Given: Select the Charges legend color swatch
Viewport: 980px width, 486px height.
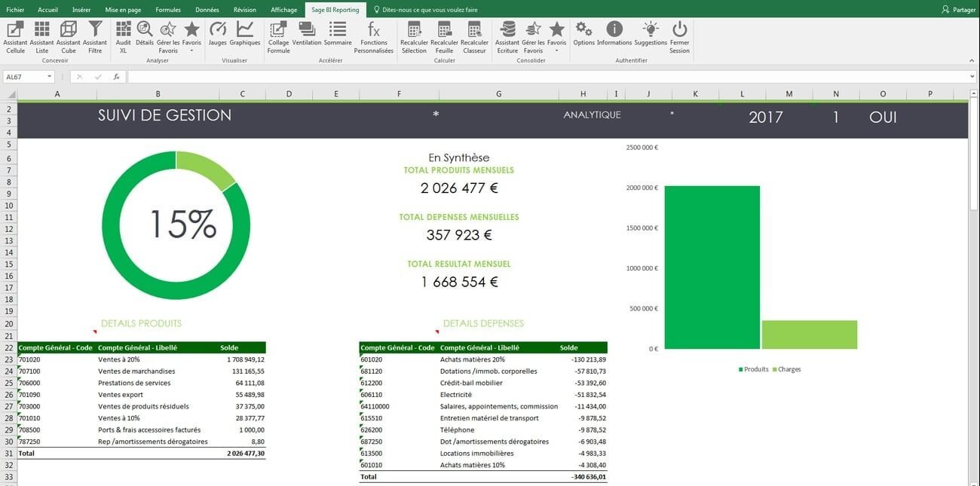Looking at the screenshot, I should coord(775,369).
